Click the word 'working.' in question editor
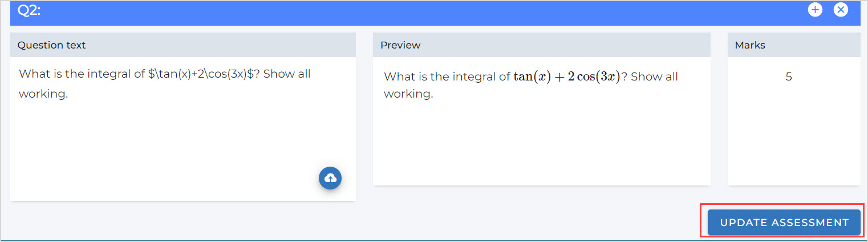This screenshot has height=242, width=868. click(43, 94)
